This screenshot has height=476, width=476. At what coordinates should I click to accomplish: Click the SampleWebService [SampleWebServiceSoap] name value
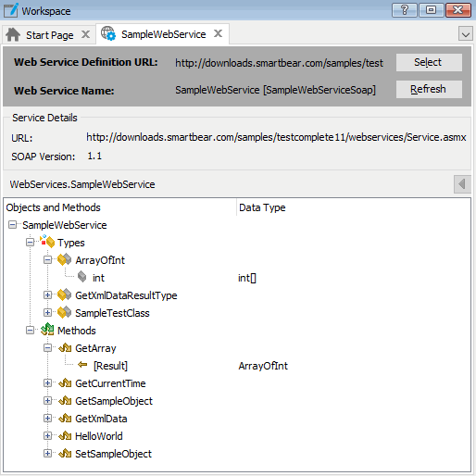click(x=275, y=90)
